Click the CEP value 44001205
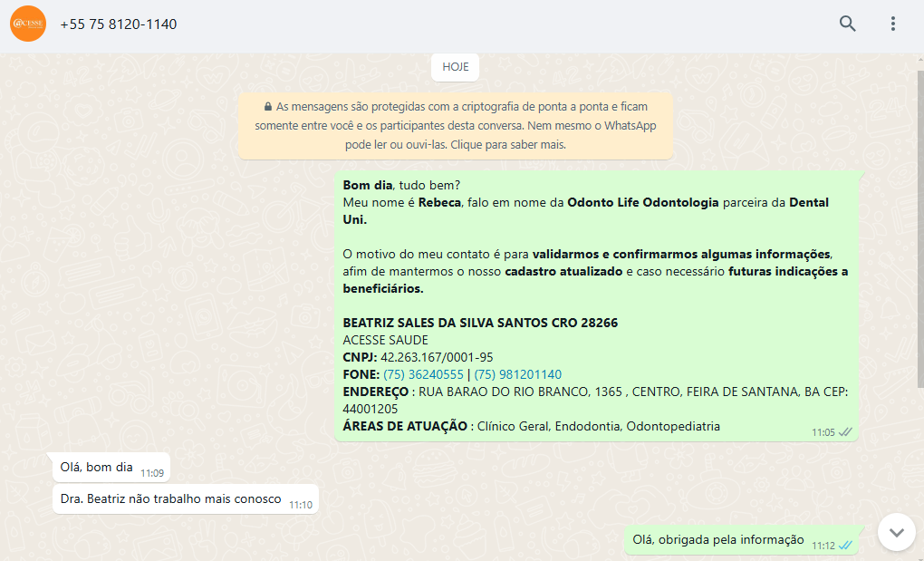Screen dimensions: 924x561 pyautogui.click(x=371, y=409)
